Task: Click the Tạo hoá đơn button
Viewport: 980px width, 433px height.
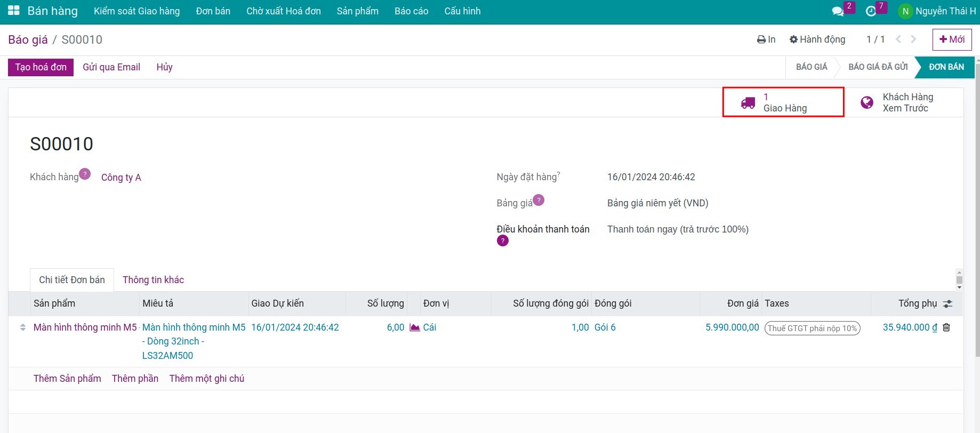Action: tap(41, 67)
